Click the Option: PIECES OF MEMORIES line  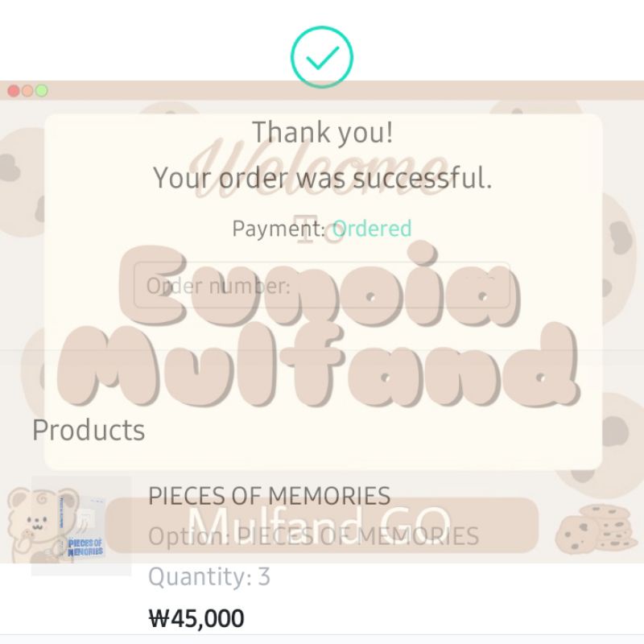tap(313, 536)
